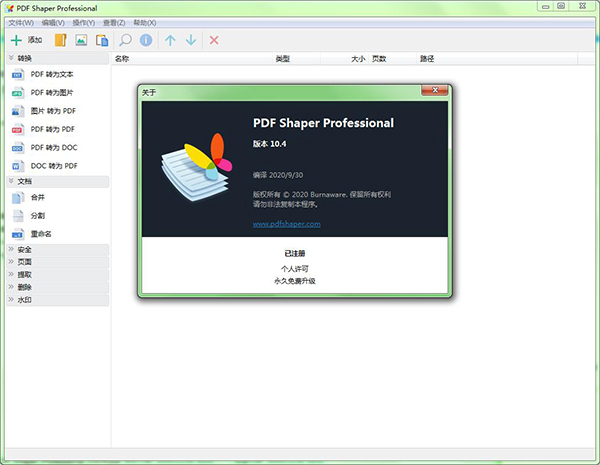Sort by 路径 column header
This screenshot has width=600, height=465.
(497, 59)
